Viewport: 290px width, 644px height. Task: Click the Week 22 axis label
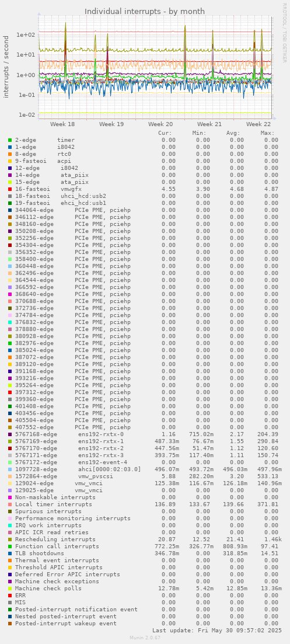click(258, 124)
